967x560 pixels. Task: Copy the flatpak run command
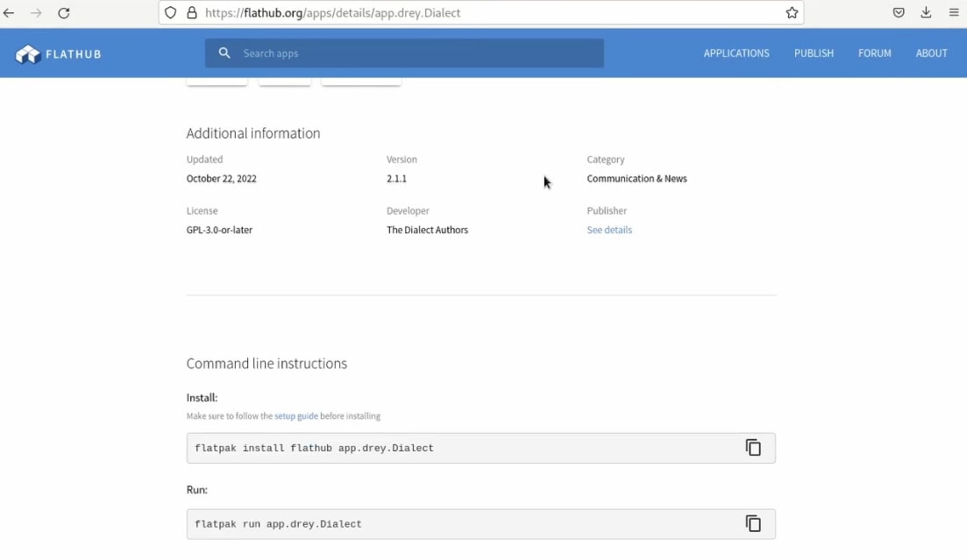[753, 523]
